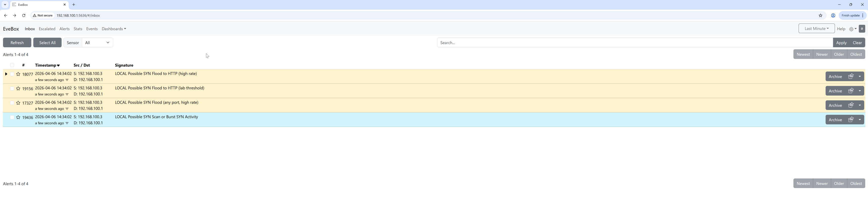The height and width of the screenshot is (204, 868).
Task: Apply the search filter
Action: point(841,42)
